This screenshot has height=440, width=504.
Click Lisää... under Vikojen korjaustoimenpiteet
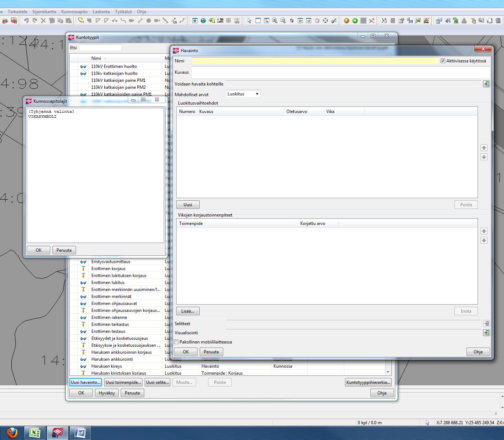pos(188,311)
